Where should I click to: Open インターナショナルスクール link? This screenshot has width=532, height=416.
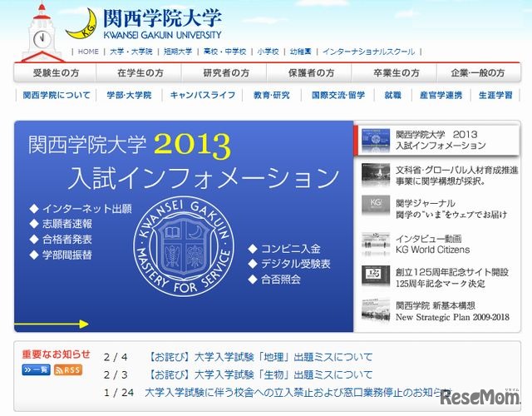368,52
